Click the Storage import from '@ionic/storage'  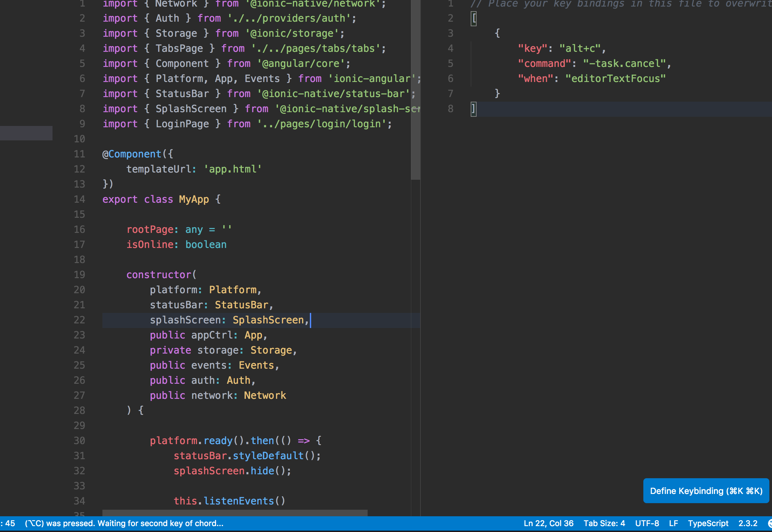click(224, 33)
